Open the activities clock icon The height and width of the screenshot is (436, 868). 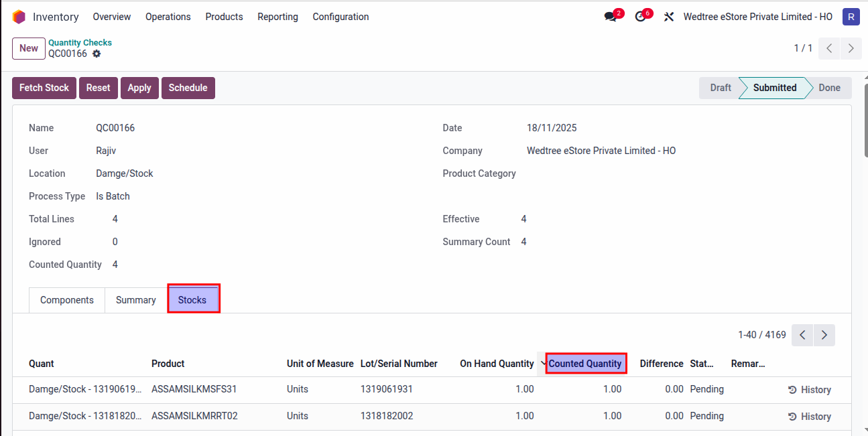click(641, 17)
